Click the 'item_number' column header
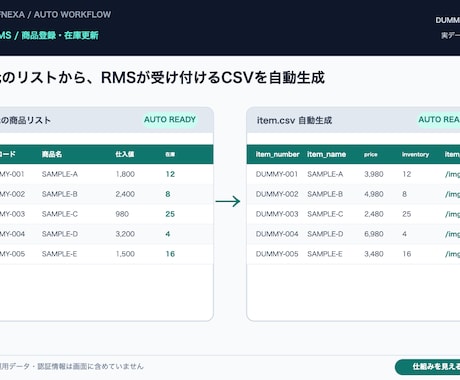 pos(277,154)
